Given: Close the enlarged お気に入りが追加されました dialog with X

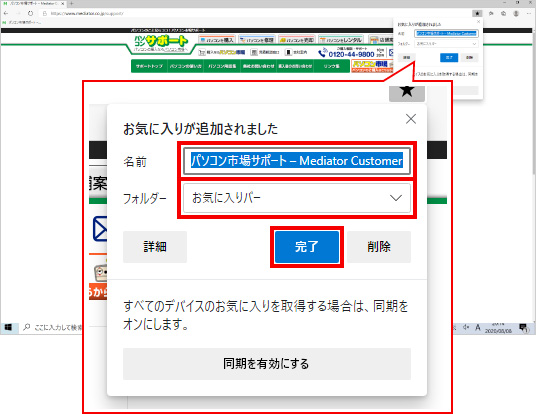Looking at the screenshot, I should coord(411,119).
